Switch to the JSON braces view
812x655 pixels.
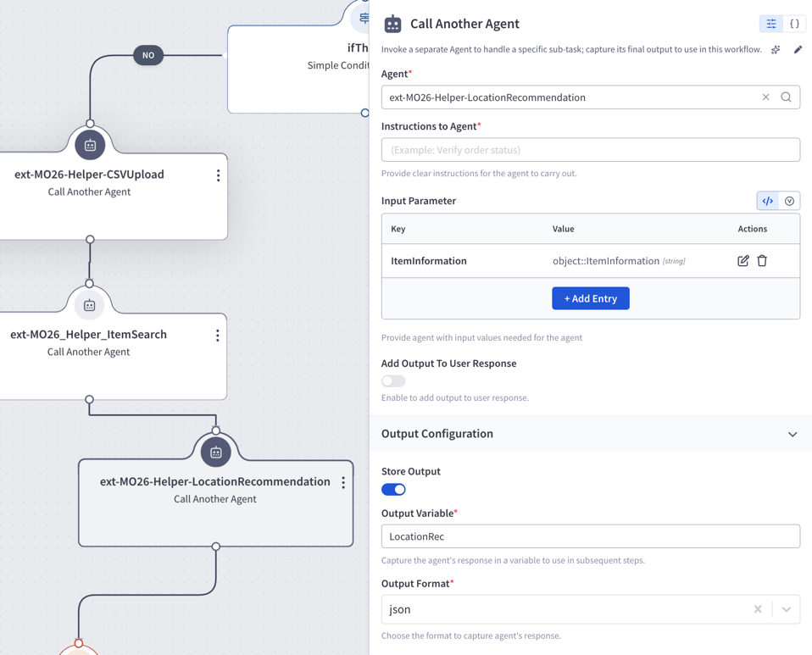[x=794, y=24]
